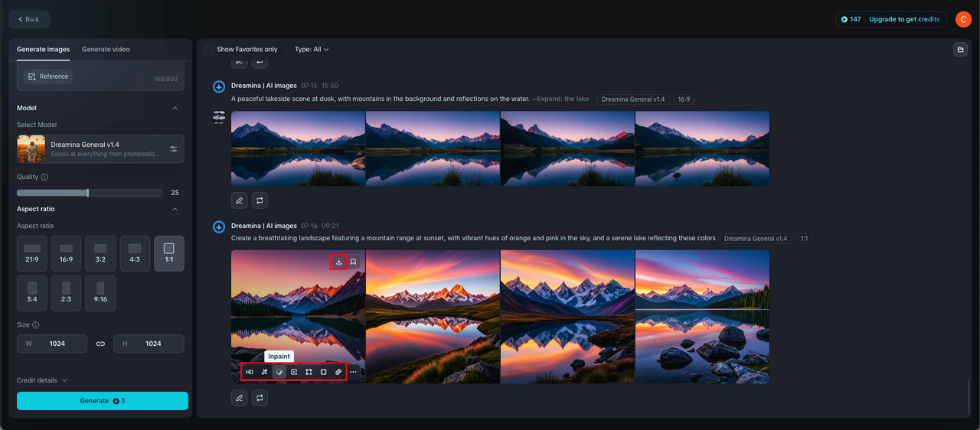Select the 16:9 aspect ratio

click(67, 254)
